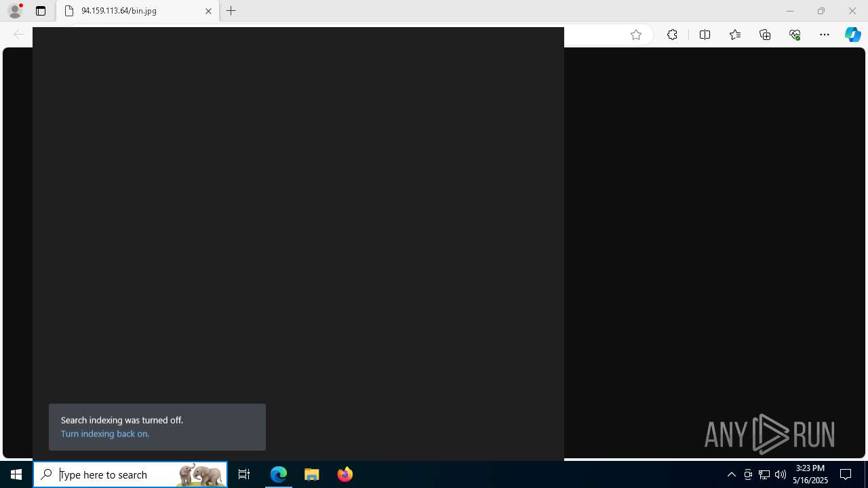Add this page to favorites star

(x=636, y=35)
